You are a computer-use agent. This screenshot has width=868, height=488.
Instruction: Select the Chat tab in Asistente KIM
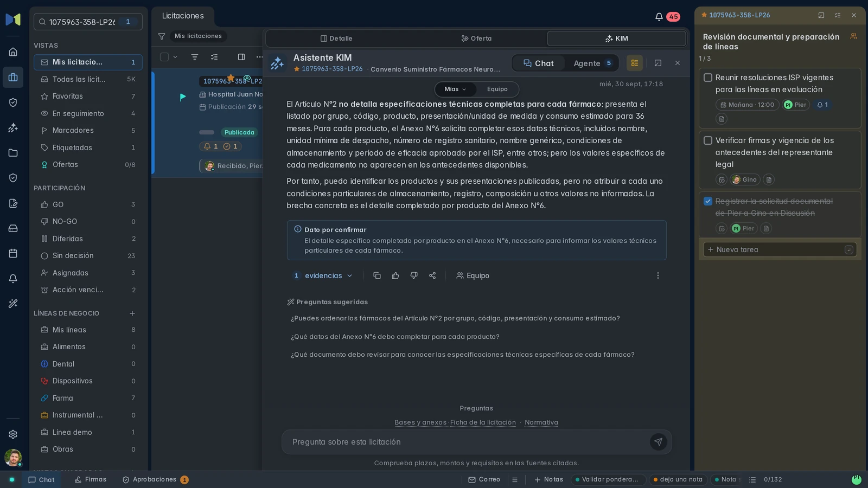coord(539,63)
